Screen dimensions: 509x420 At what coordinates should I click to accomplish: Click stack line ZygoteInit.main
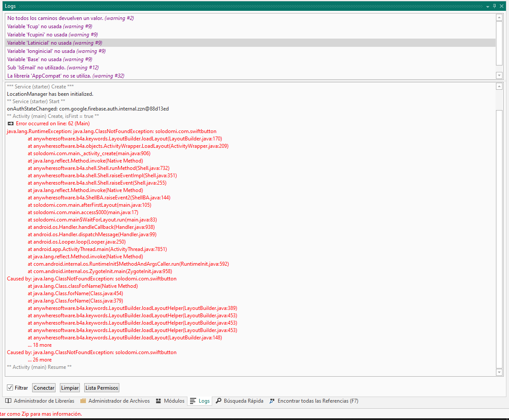(x=100, y=271)
